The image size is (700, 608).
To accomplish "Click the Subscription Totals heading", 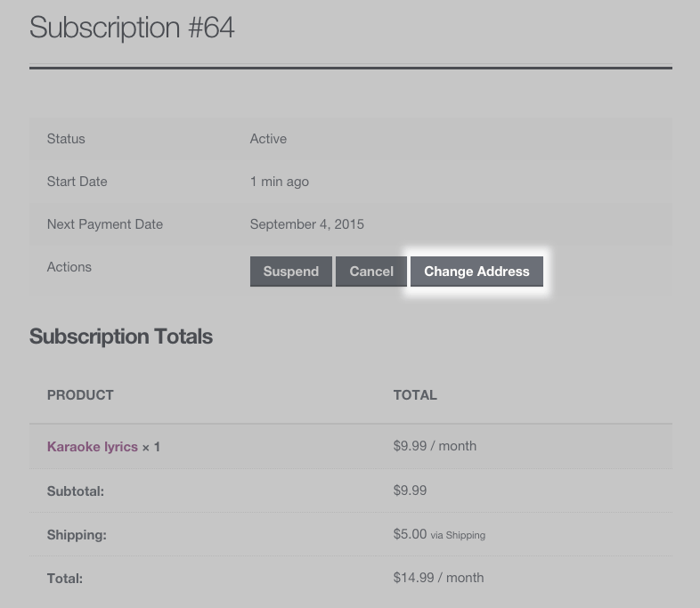I will [121, 336].
